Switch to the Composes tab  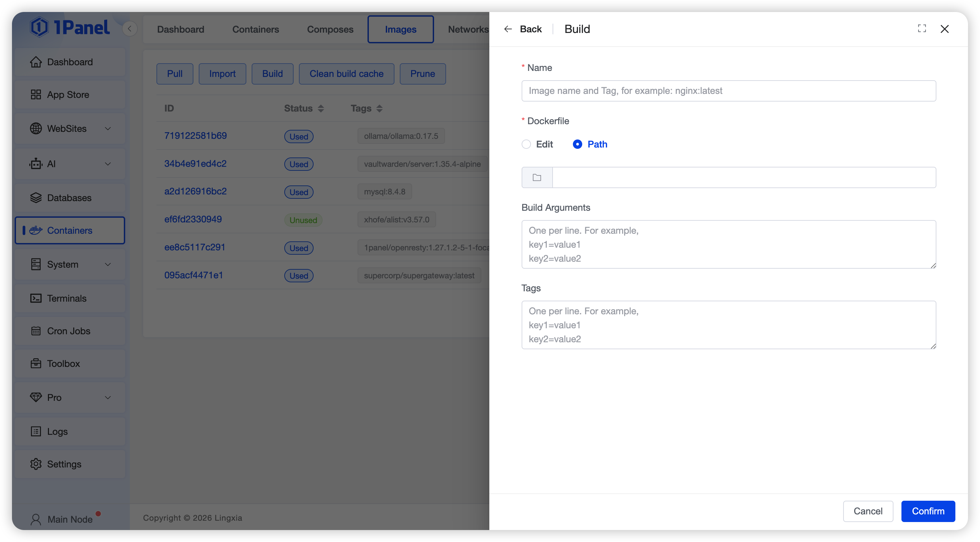tap(330, 29)
